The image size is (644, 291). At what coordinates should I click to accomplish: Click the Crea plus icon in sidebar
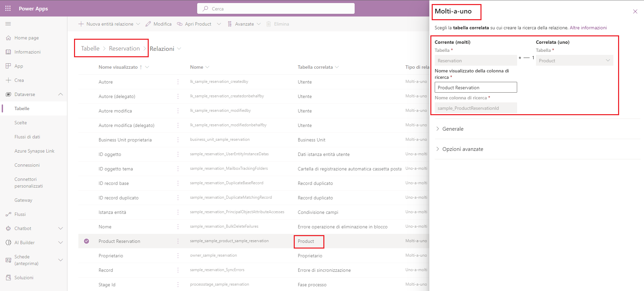tap(8, 80)
